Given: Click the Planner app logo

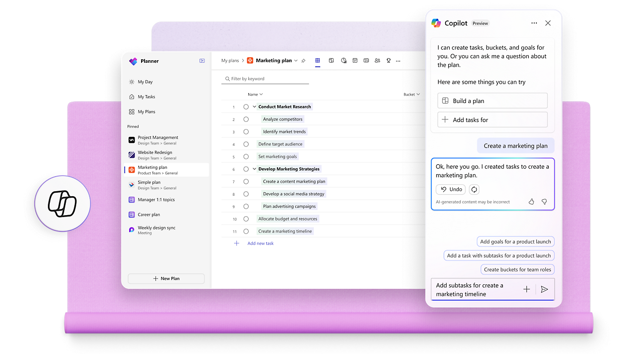Looking at the screenshot, I should tap(133, 61).
